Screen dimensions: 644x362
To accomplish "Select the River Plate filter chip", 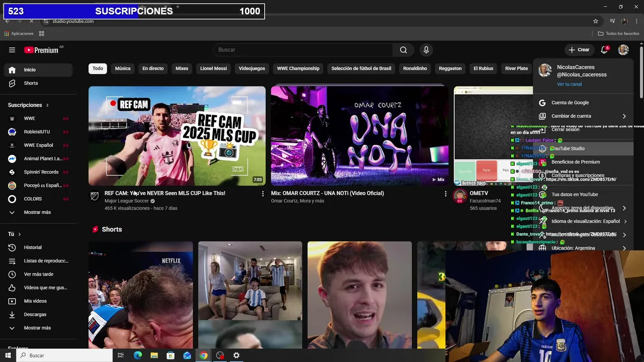I will pyautogui.click(x=516, y=68).
